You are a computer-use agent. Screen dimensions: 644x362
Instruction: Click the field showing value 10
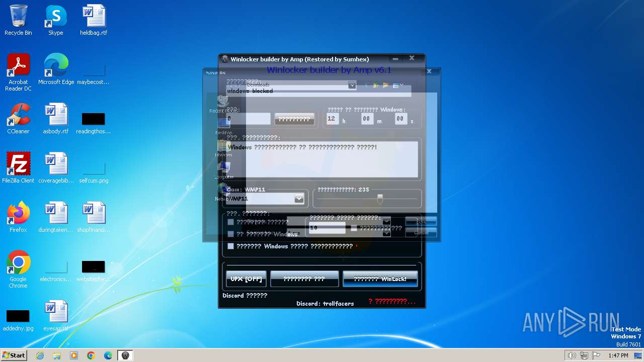[327, 228]
